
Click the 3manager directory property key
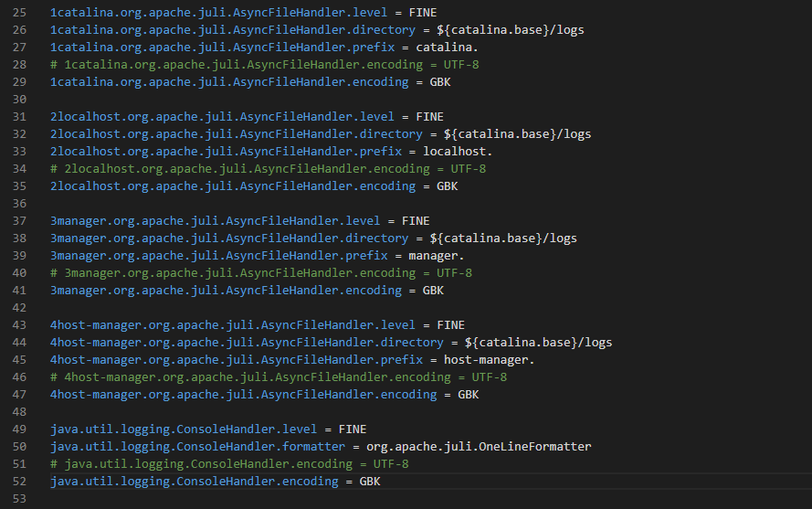[x=229, y=239]
